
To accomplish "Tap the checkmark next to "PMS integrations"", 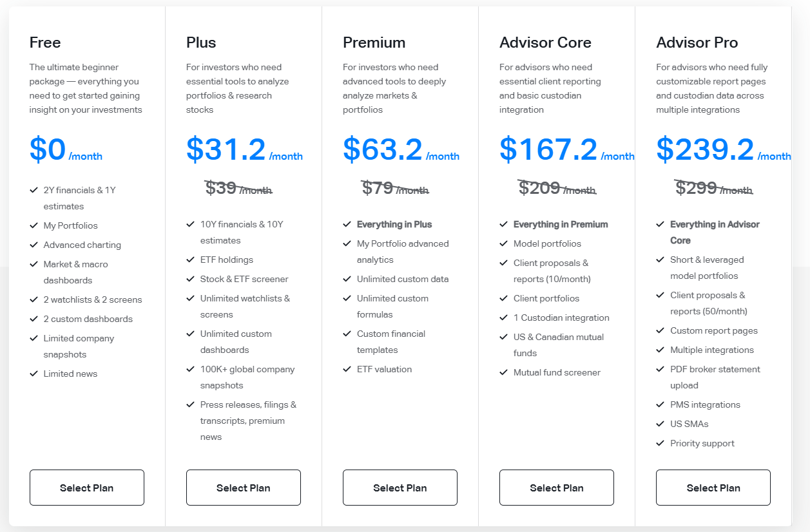I will coord(660,404).
